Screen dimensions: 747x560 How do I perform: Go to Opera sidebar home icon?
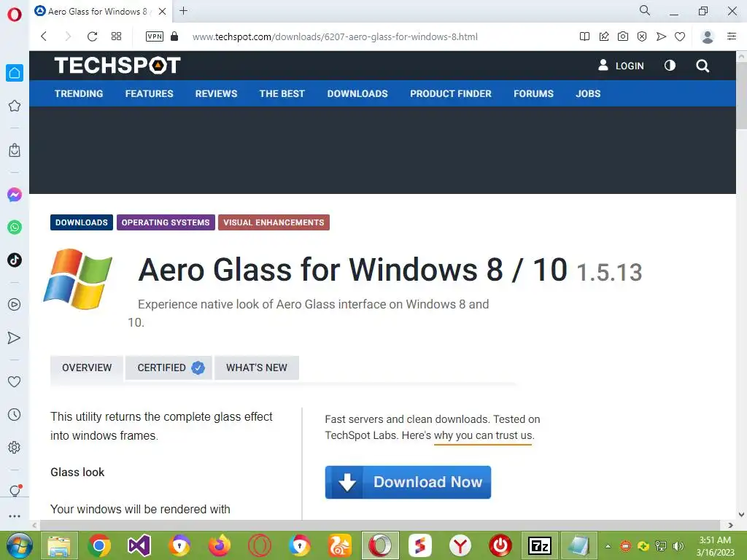[15, 73]
